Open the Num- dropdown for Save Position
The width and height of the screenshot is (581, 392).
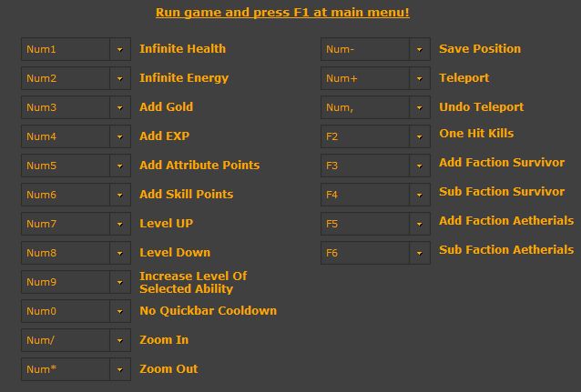point(419,50)
